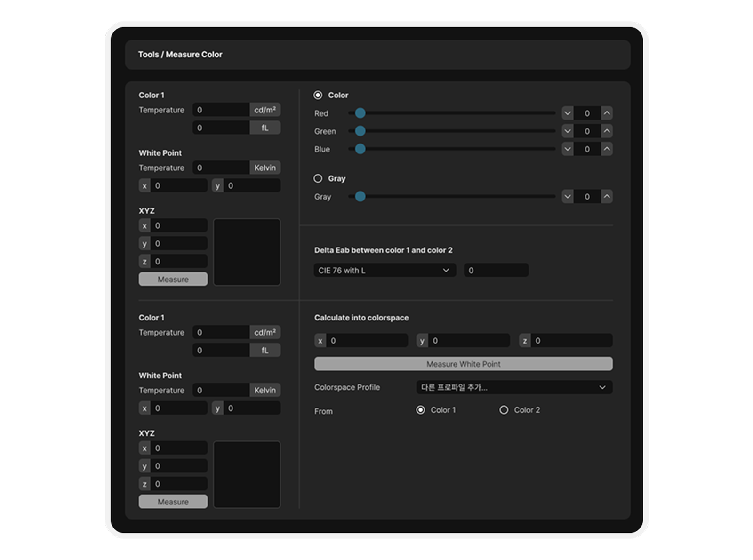Click the Gray slider handle
The height and width of the screenshot is (560, 753).
pyautogui.click(x=360, y=197)
